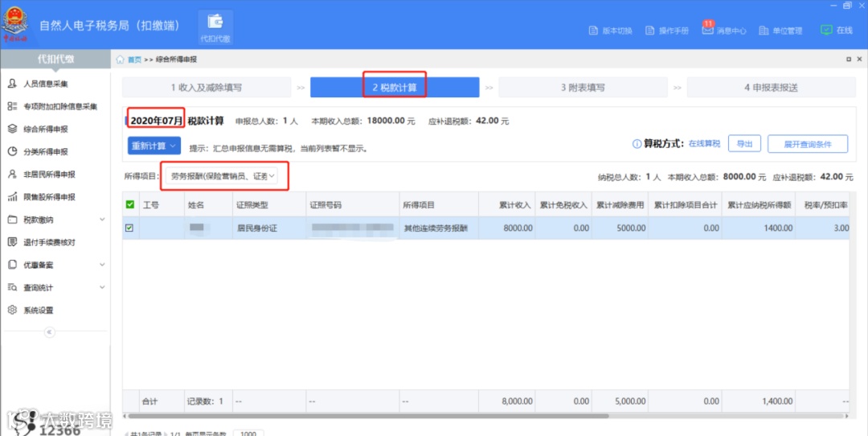Close the 综合所得申报 panel with X icon
Screen dimensions: 868x436
click(x=859, y=60)
